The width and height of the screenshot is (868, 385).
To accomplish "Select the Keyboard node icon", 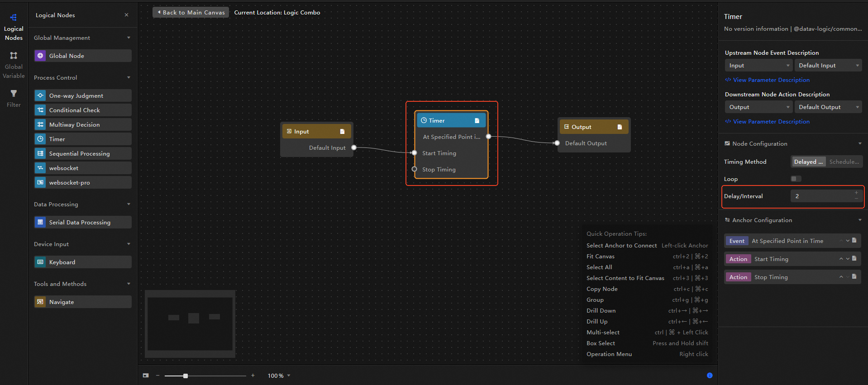I will (40, 262).
